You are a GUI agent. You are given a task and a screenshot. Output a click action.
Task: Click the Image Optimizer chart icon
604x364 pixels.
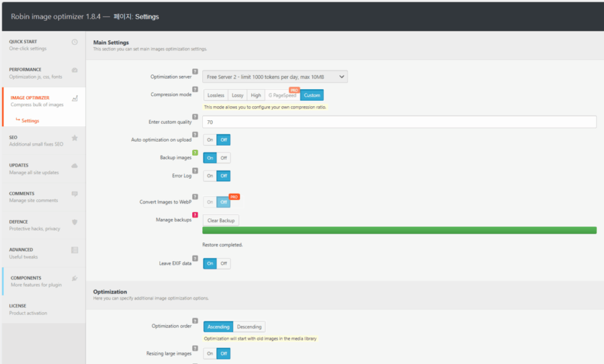[74, 99]
